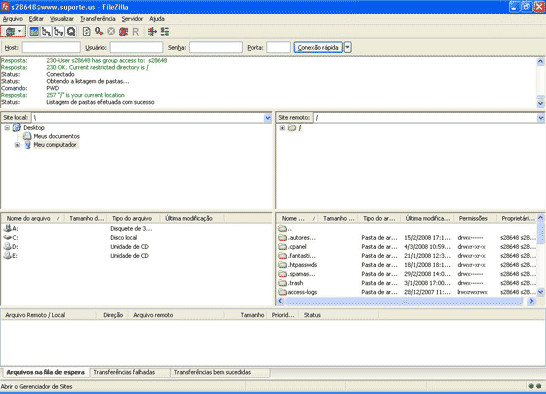Open the Conexão rápida history dropdown arrow

(348, 47)
